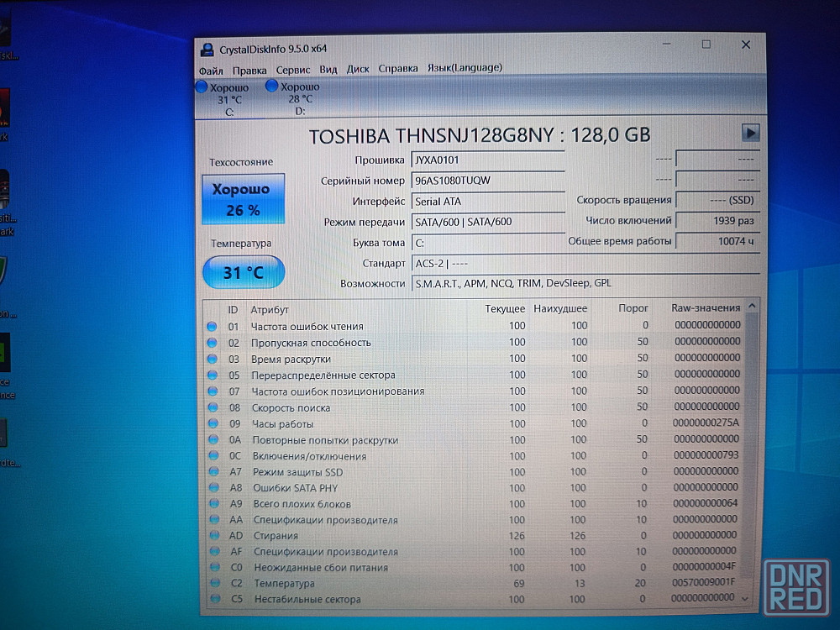Select the Часы работы attribute text
This screenshot has width=840, height=630.
pyautogui.click(x=282, y=423)
